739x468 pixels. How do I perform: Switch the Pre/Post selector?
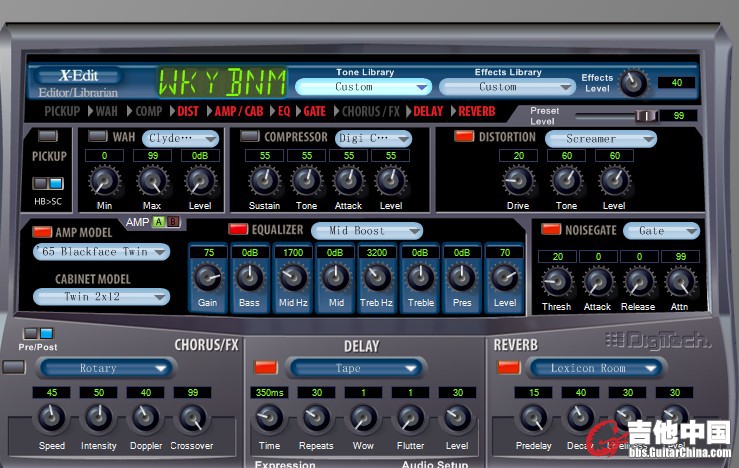pyautogui.click(x=38, y=334)
